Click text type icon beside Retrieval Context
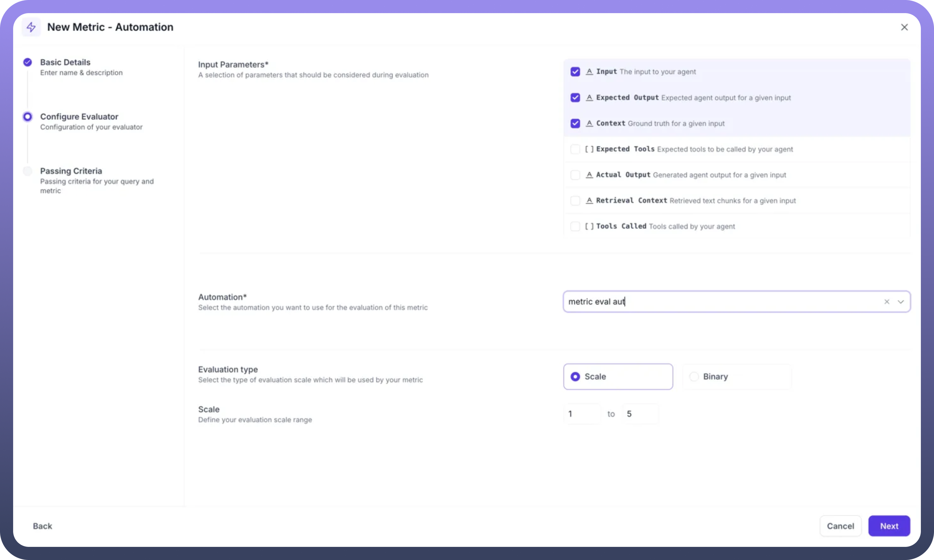The width and height of the screenshot is (934, 560). tap(589, 200)
